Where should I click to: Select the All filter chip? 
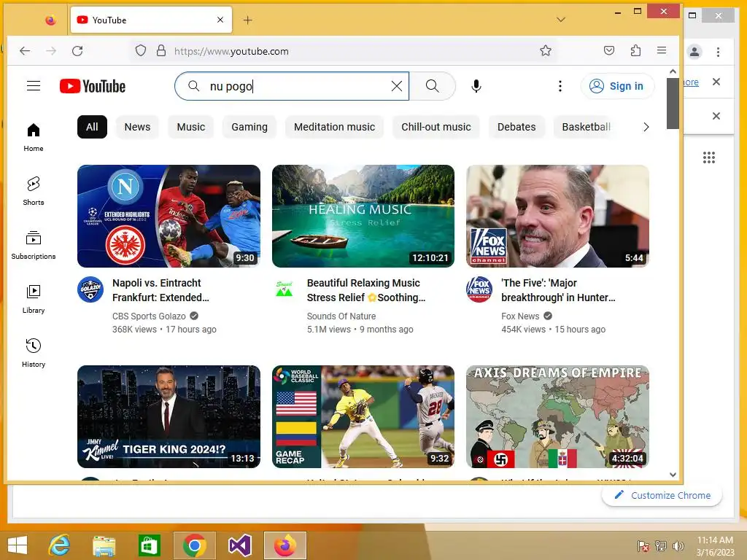pyautogui.click(x=92, y=127)
